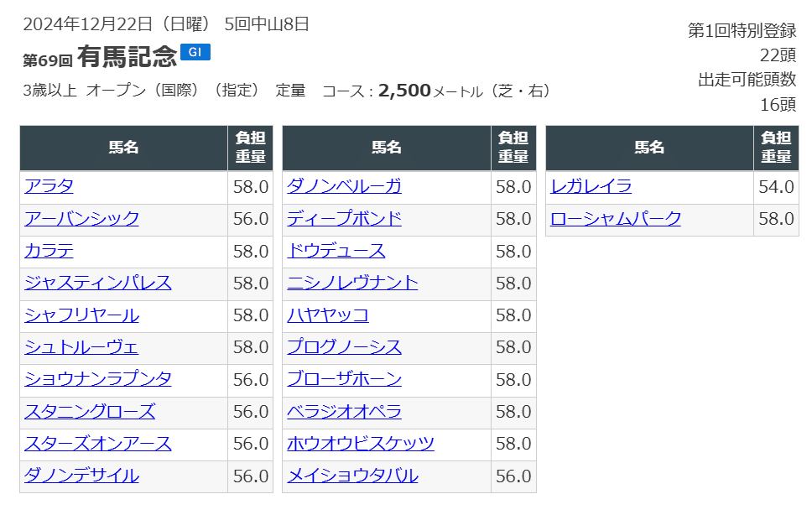This screenshot has height=515, width=812.
Task: Click 馬名 header of first table
Action: coord(123,148)
